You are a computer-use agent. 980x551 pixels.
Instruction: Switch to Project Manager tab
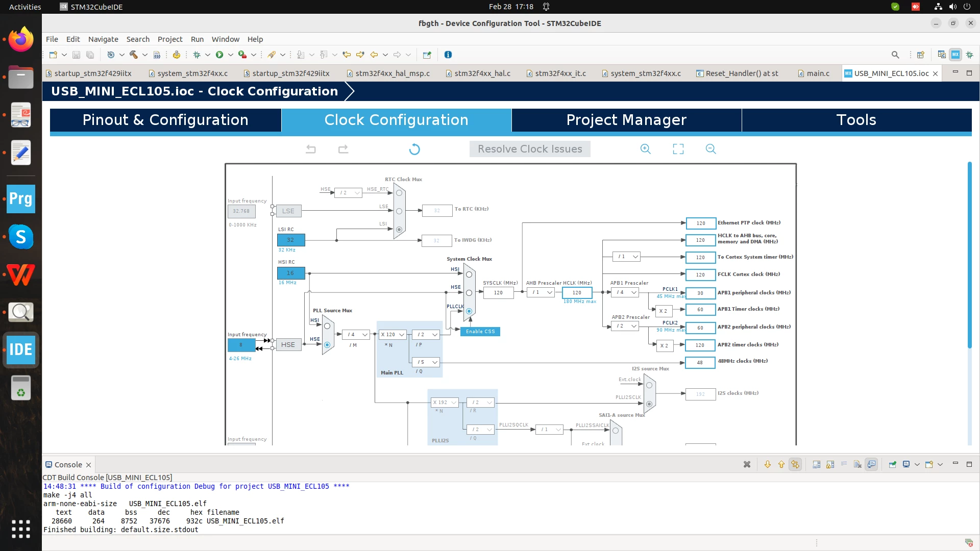point(626,120)
